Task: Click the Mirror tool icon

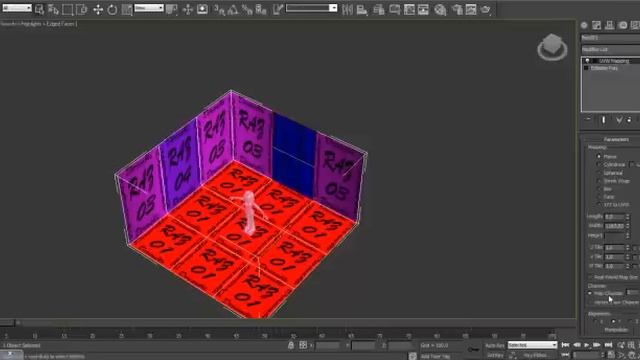Action: coord(347,9)
